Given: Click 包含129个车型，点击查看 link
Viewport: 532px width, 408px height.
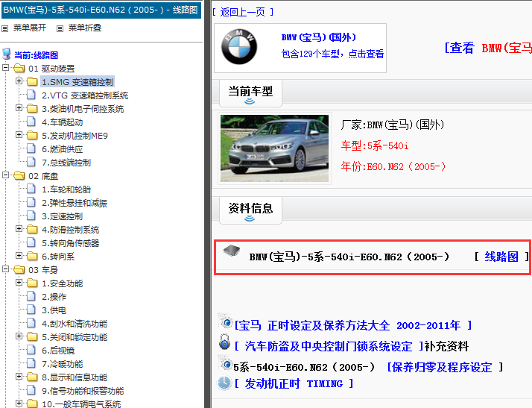Looking at the screenshot, I should click(332, 54).
